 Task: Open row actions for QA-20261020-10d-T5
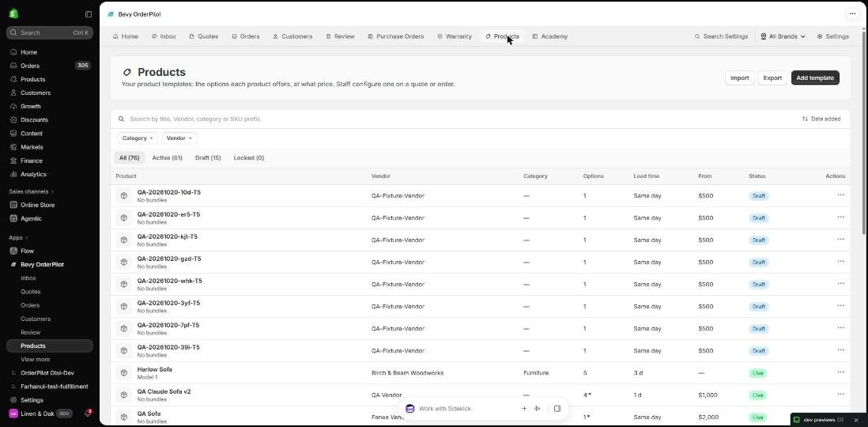tap(840, 195)
